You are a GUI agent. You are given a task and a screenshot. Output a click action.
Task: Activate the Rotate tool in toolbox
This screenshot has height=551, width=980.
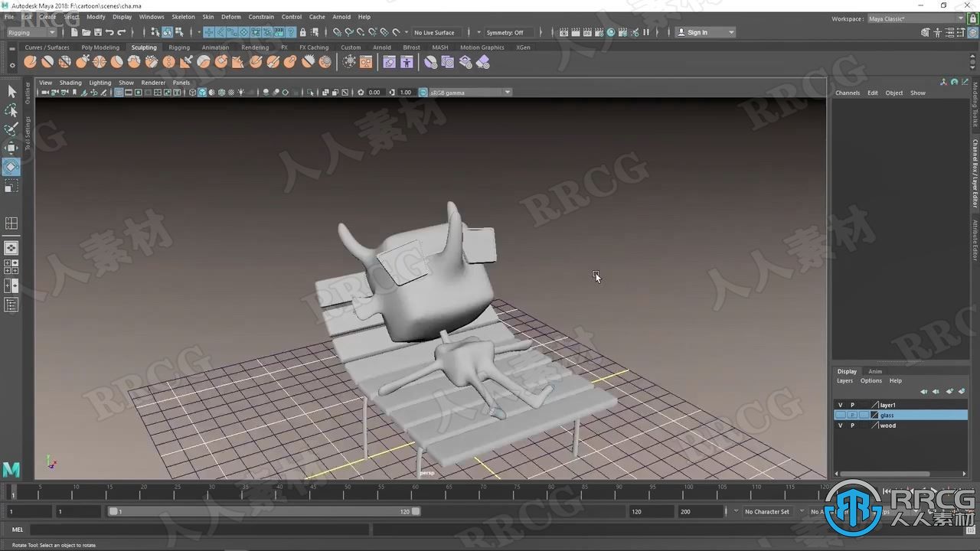point(11,167)
